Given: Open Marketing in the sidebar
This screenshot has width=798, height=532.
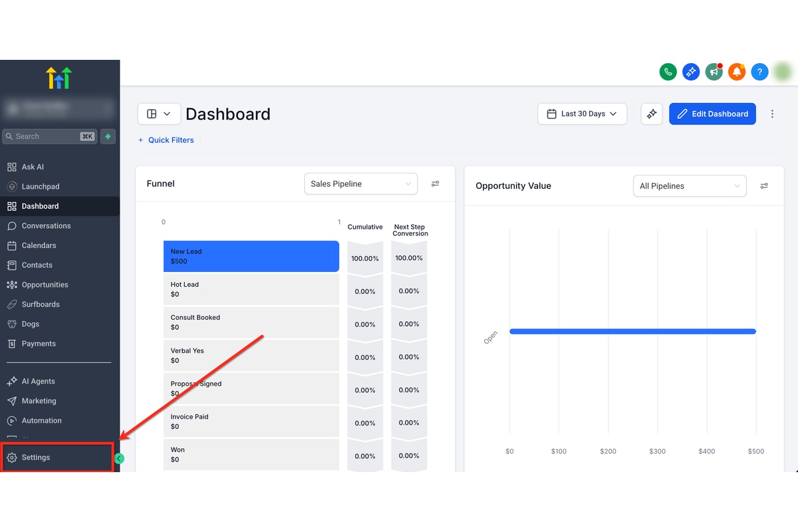Looking at the screenshot, I should coord(60,401).
